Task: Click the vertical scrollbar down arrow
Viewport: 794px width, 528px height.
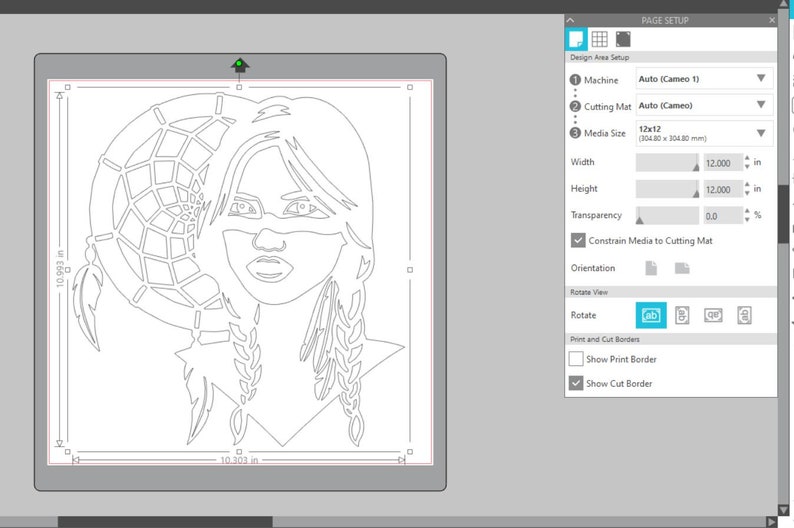Action: tap(783, 510)
